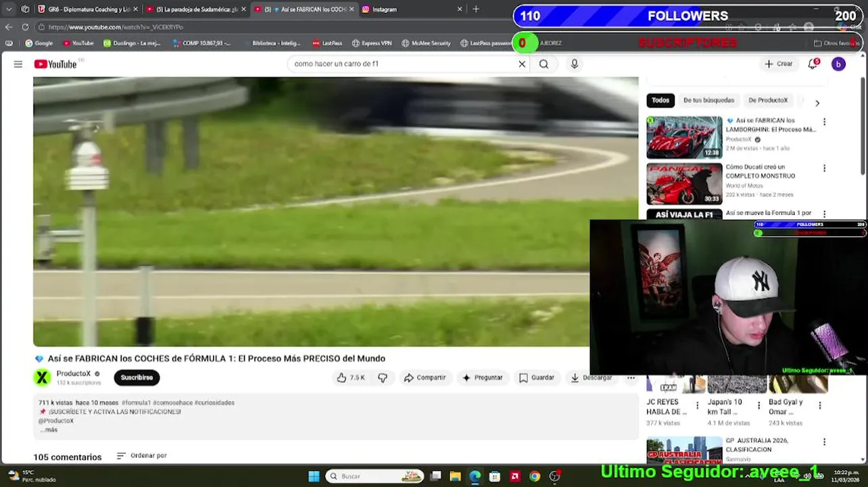Select the De ProductoX chip
Screen dimensions: 868x487
768,100
